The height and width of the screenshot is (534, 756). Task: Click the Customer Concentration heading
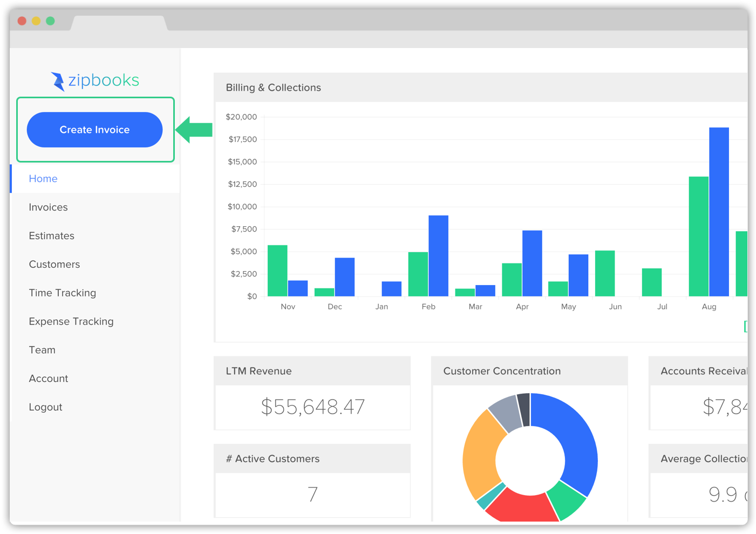coord(502,371)
